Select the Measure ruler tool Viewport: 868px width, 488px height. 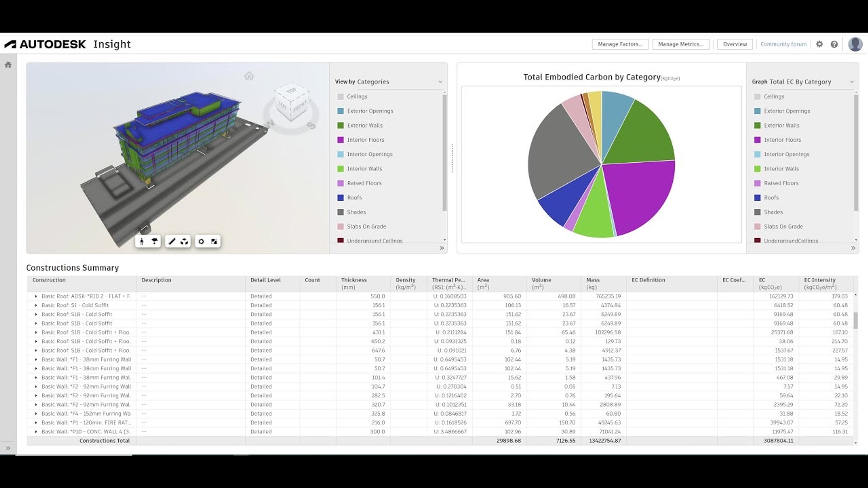[172, 241]
